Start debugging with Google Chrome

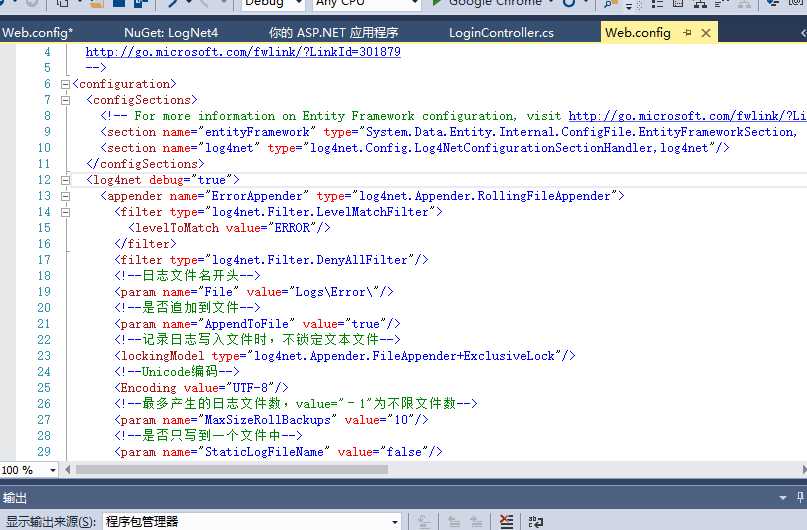[488, 3]
